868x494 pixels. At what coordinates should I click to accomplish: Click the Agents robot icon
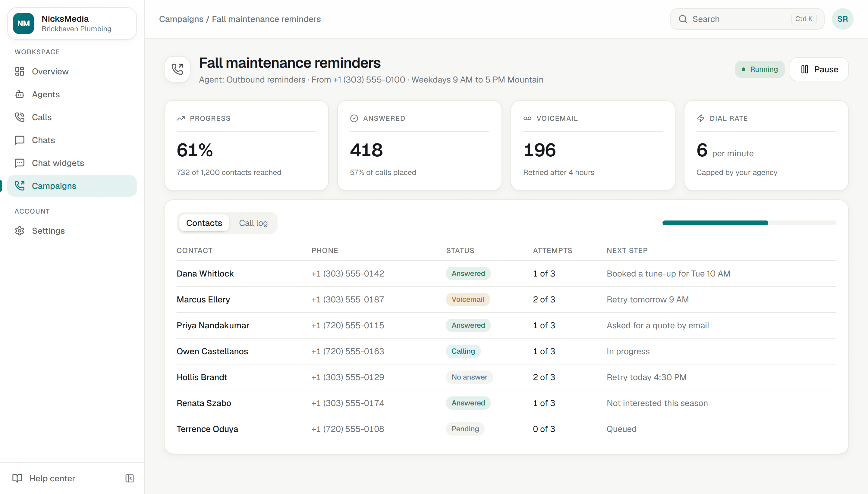[x=20, y=94]
